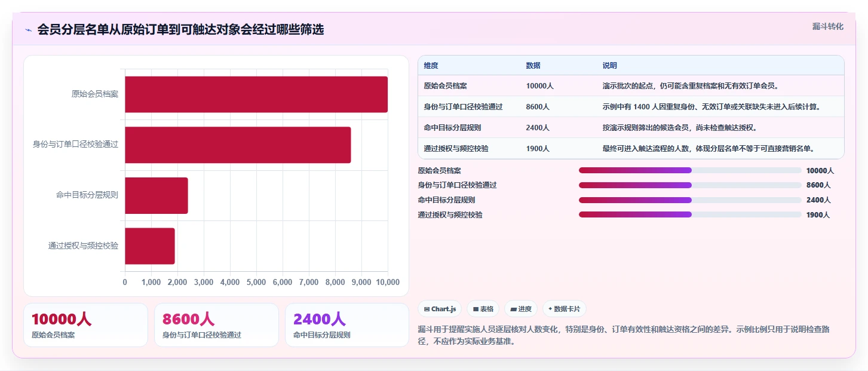This screenshot has height=371, width=868.
Task: Select the 数据卡片 chip
Action: 565,309
